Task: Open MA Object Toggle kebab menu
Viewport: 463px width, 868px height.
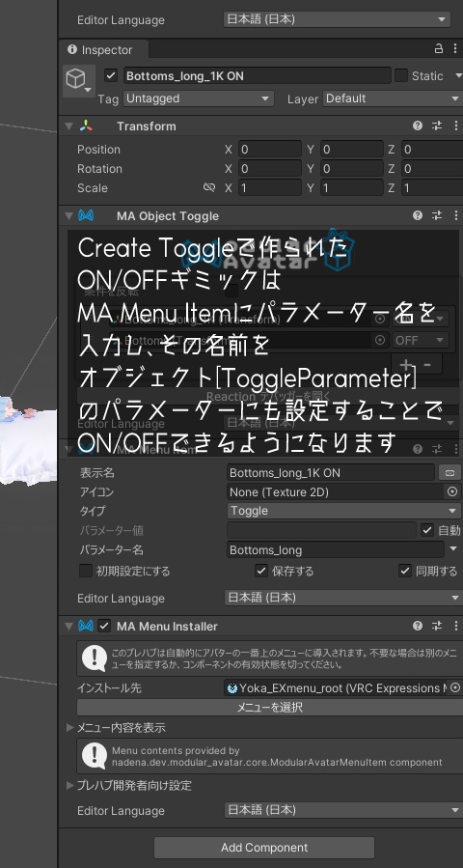Action: (455, 216)
